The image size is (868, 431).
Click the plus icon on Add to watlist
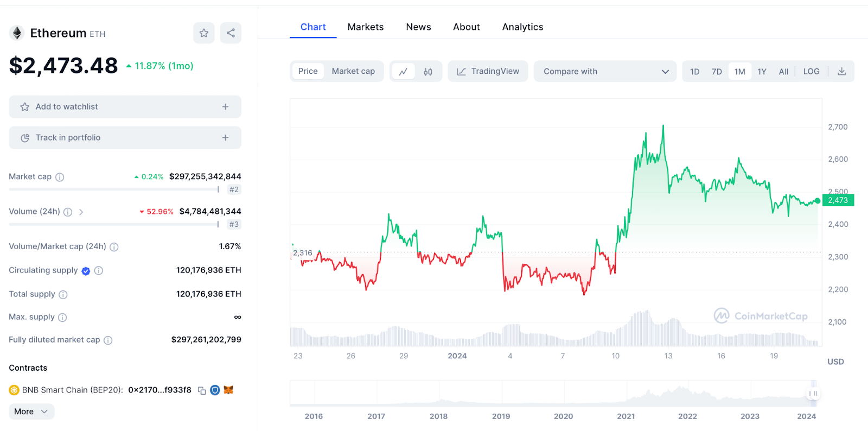click(225, 107)
